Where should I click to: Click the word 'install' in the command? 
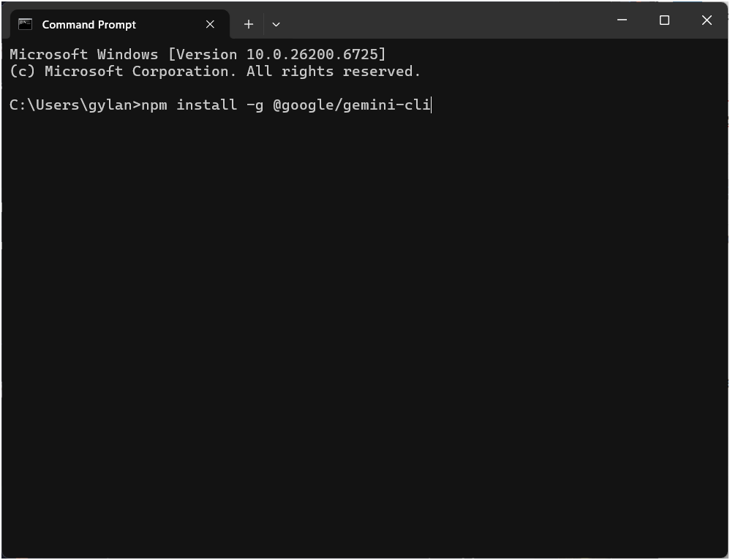coord(207,105)
